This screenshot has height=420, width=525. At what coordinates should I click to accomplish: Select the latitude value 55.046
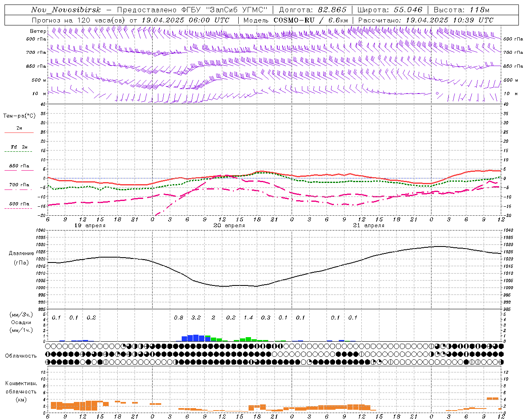408,10
